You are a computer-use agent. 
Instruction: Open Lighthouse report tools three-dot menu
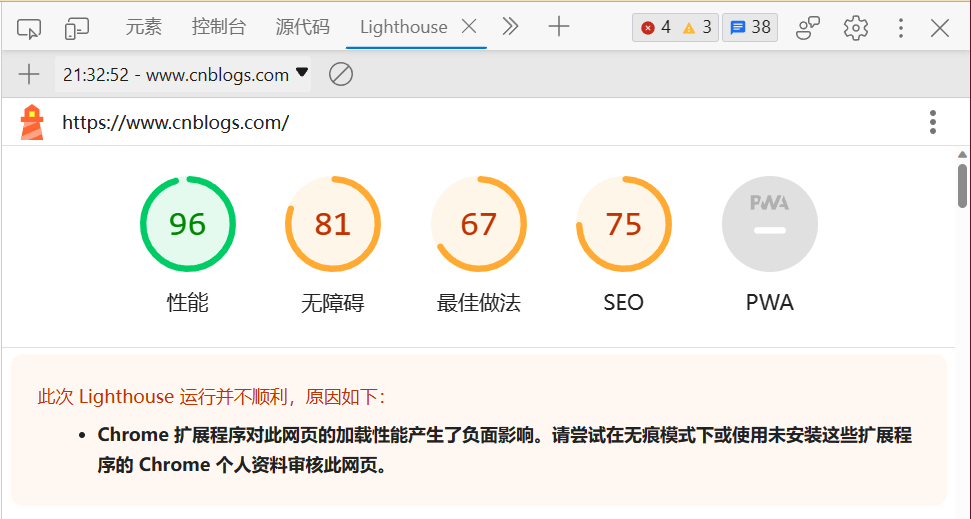click(x=932, y=123)
